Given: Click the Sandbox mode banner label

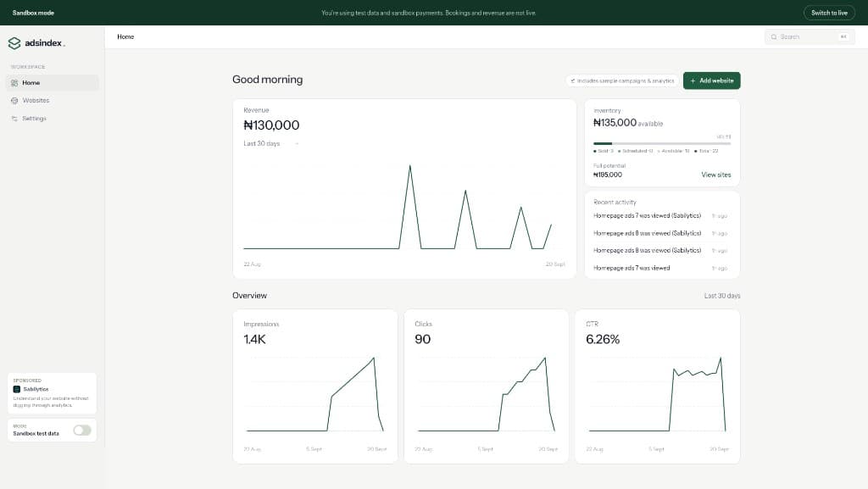Looking at the screenshot, I should pyautogui.click(x=33, y=13).
